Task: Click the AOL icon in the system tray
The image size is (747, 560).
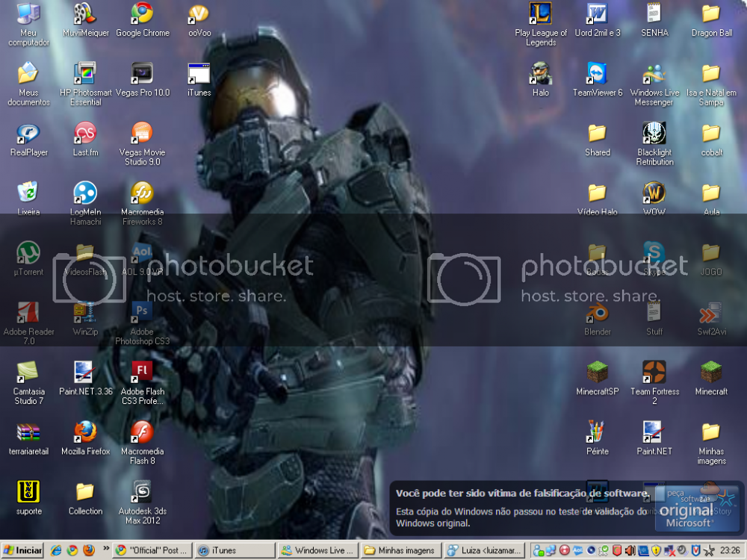Action: coord(577,551)
